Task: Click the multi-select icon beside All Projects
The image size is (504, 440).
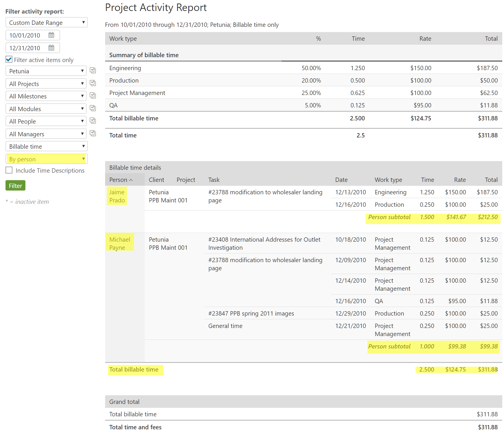Action: (93, 83)
